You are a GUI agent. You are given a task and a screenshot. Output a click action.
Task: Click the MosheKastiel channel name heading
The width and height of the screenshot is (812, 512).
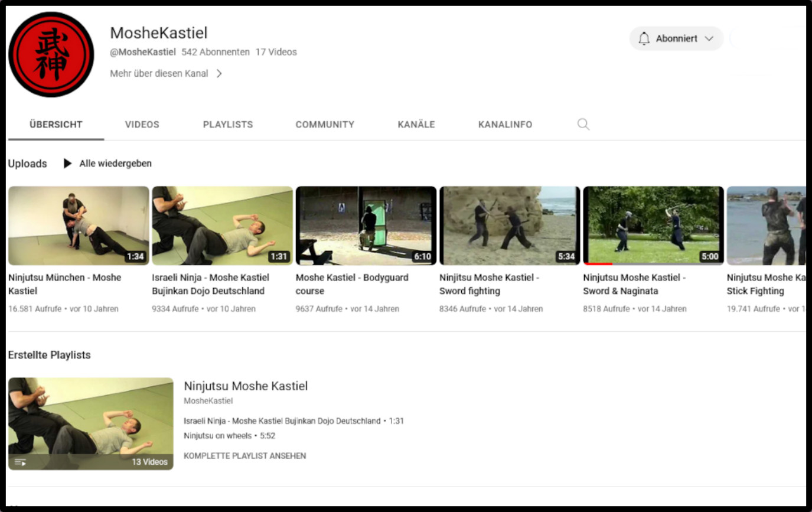(159, 33)
